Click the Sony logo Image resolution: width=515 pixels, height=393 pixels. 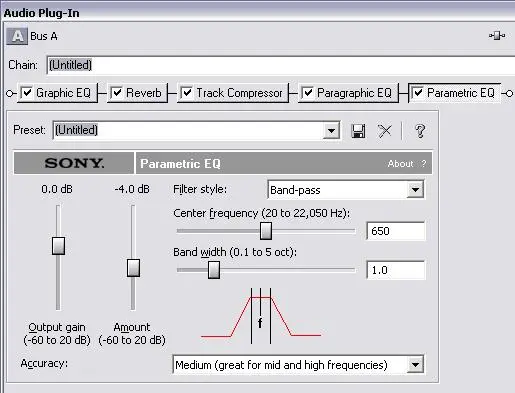pos(74,163)
